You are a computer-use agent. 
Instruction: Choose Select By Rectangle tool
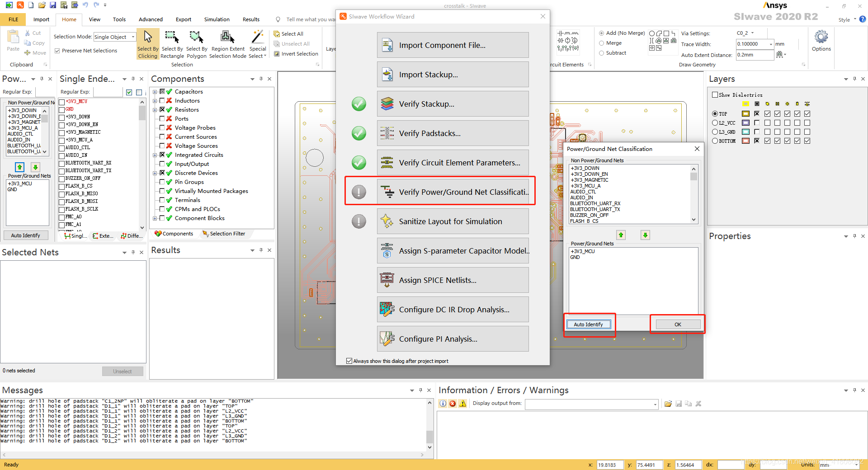[x=172, y=44]
